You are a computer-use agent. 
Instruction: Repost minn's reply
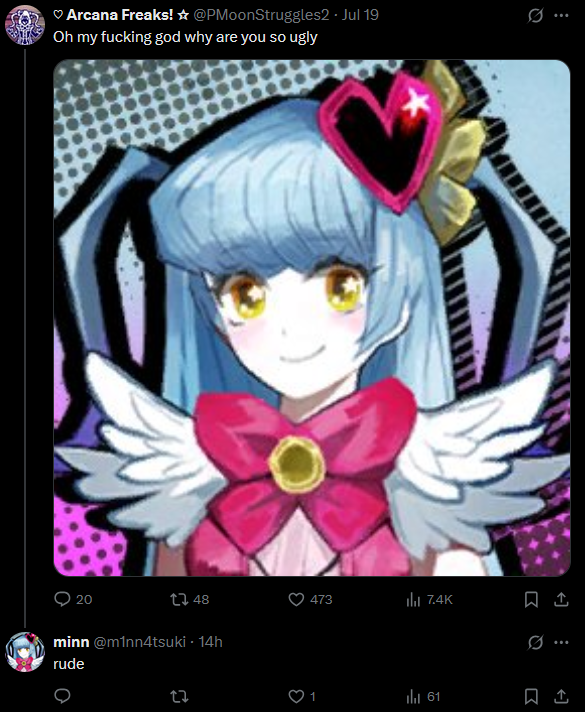(x=179, y=696)
